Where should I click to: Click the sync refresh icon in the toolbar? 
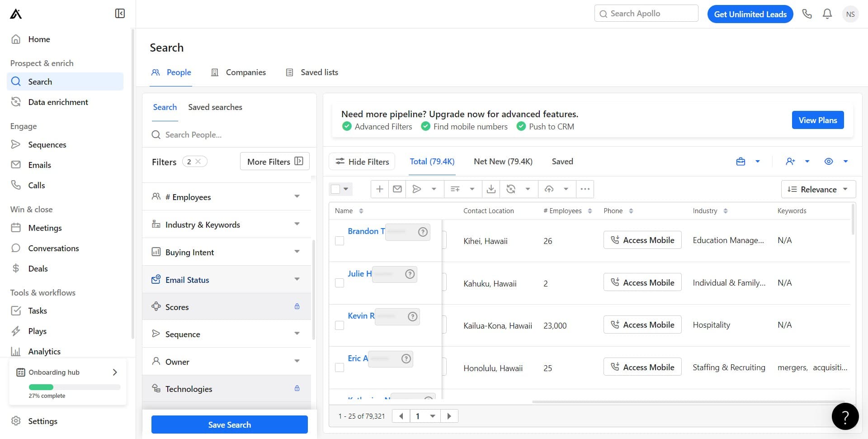click(x=511, y=189)
